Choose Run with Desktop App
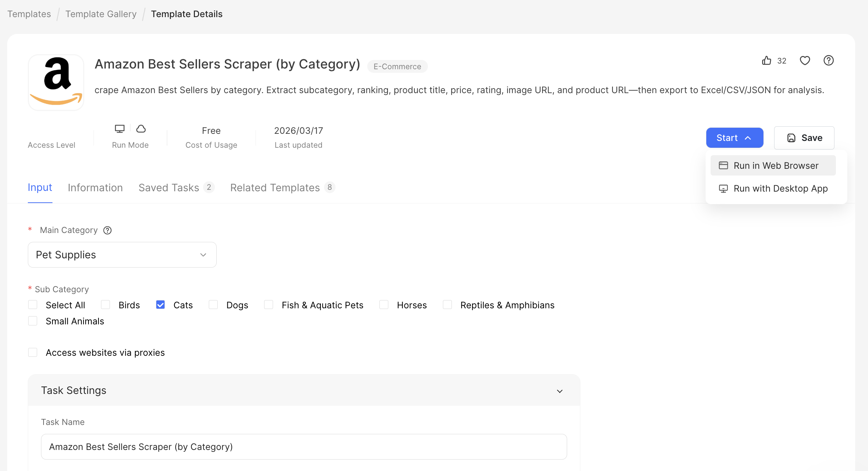868x471 pixels. (773, 188)
